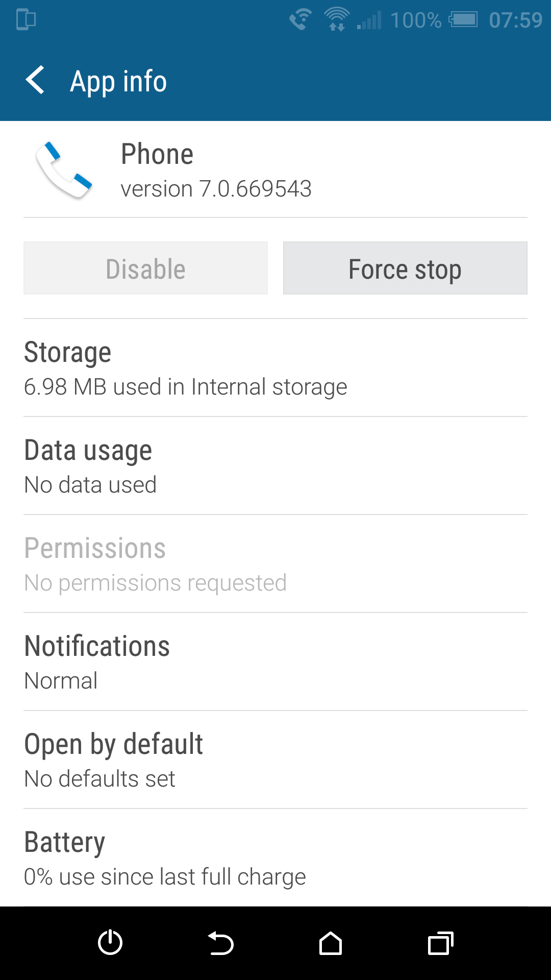The image size is (551, 980).
Task: Open the Data usage entry
Action: coord(275,467)
